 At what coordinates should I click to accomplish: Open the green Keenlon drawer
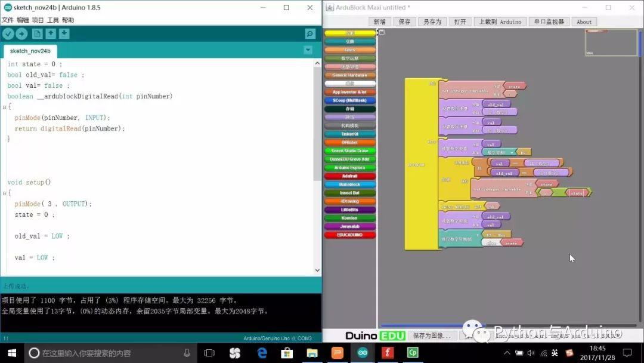pyautogui.click(x=350, y=219)
